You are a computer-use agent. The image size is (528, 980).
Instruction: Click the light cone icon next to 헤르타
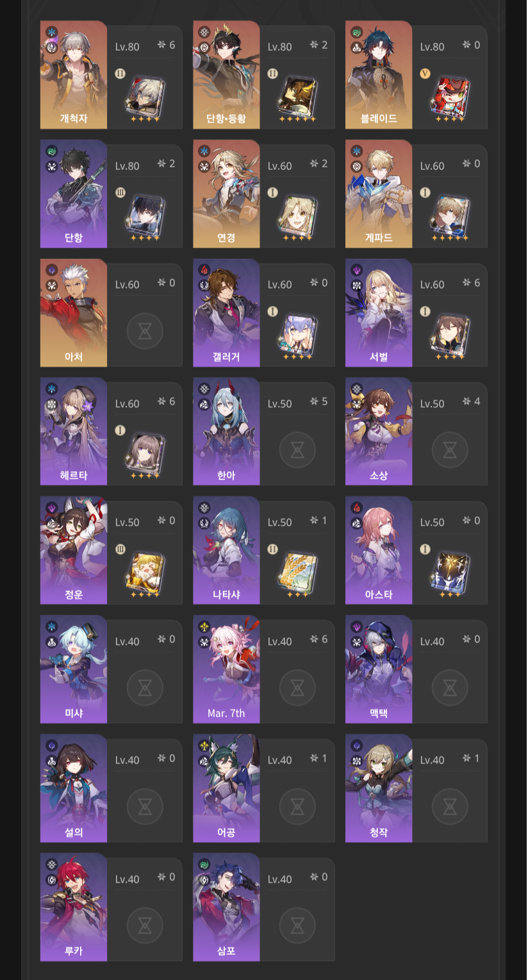(145, 452)
